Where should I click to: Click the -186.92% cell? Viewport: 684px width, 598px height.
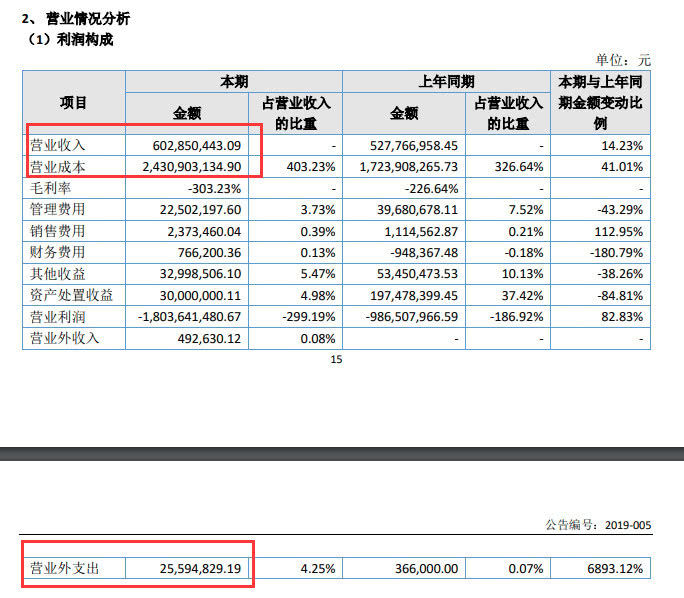pos(516,317)
